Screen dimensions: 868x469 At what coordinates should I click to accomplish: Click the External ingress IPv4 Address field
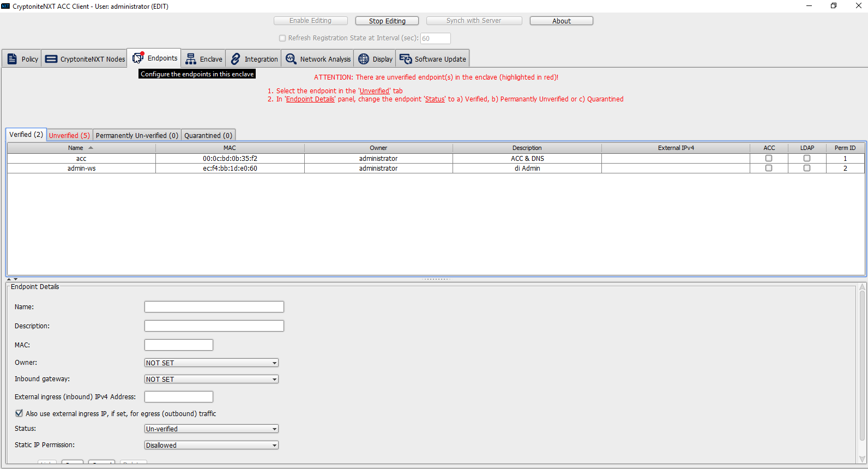[x=179, y=397]
